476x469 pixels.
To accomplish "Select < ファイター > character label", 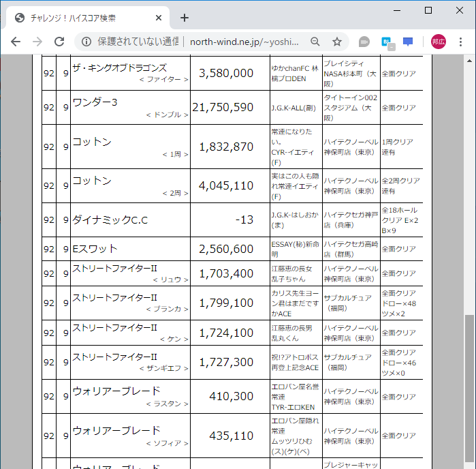I will point(164,79).
